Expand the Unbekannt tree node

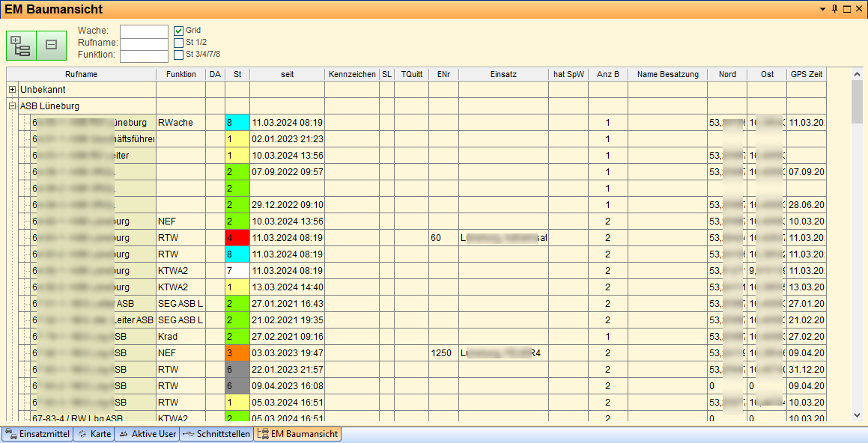(x=12, y=90)
